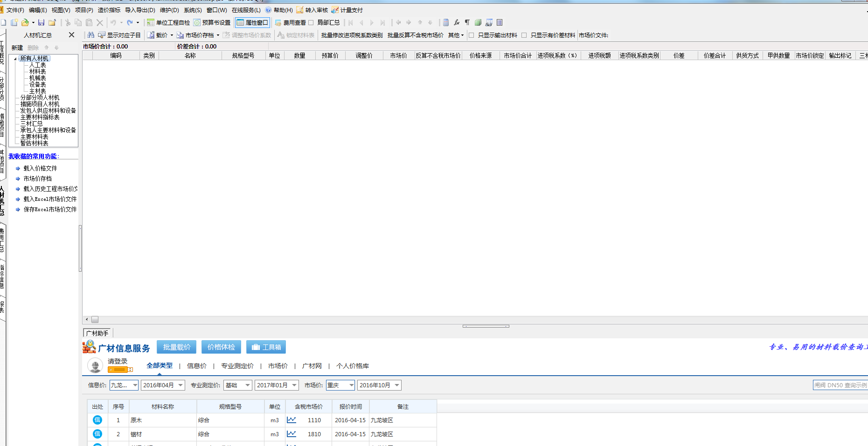Click the binoculars find icon
868x446 pixels.
[x=91, y=35]
